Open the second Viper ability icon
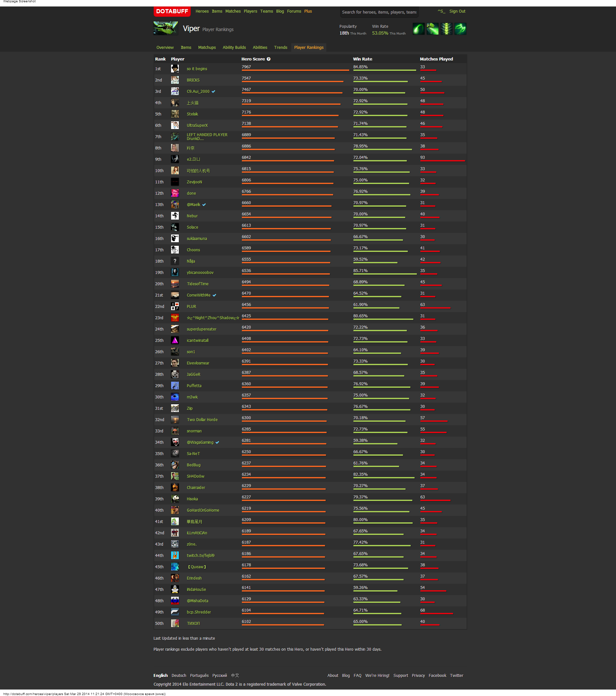The width and height of the screenshot is (616, 696). pyautogui.click(x=432, y=29)
